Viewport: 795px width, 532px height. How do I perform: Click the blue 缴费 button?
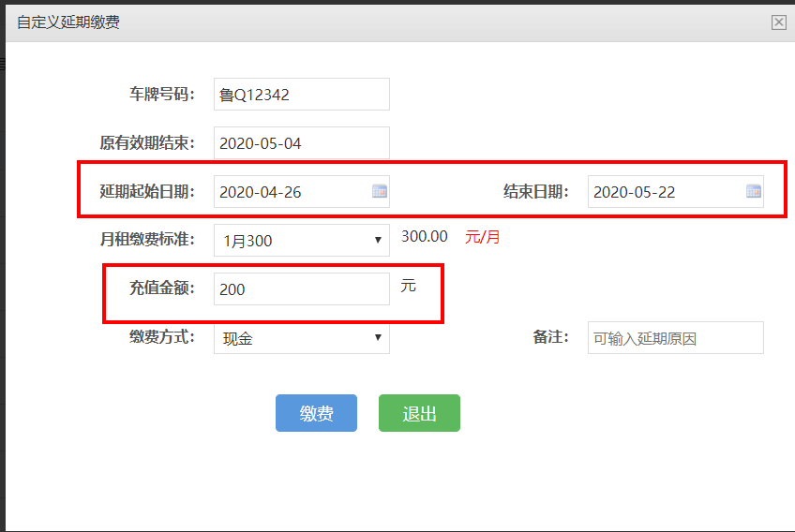316,413
